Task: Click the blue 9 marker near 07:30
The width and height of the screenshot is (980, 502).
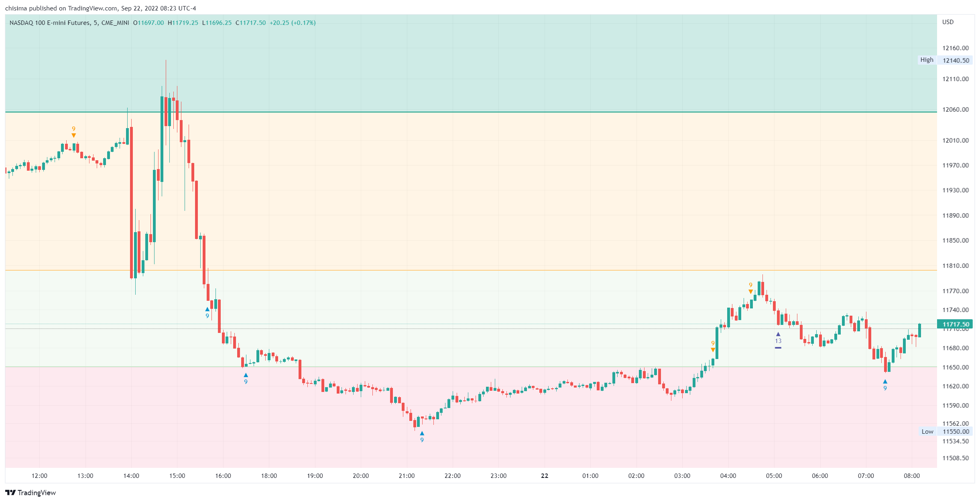Action: tap(885, 385)
